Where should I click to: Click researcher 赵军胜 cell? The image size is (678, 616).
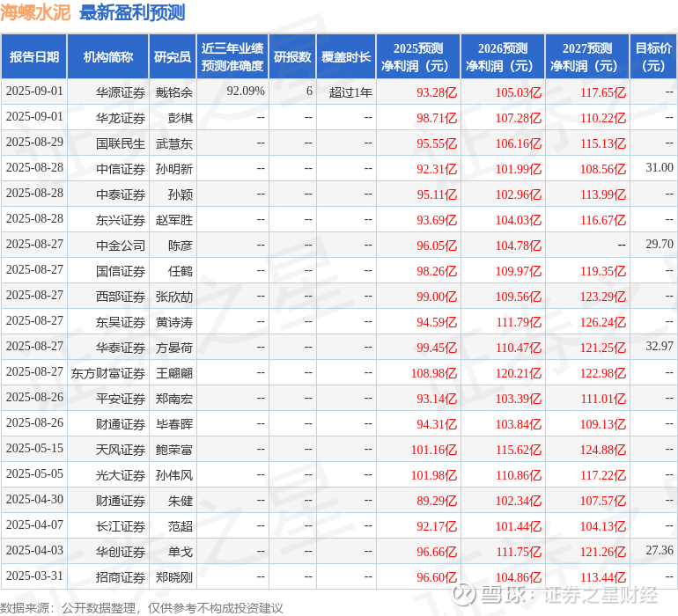coord(173,220)
